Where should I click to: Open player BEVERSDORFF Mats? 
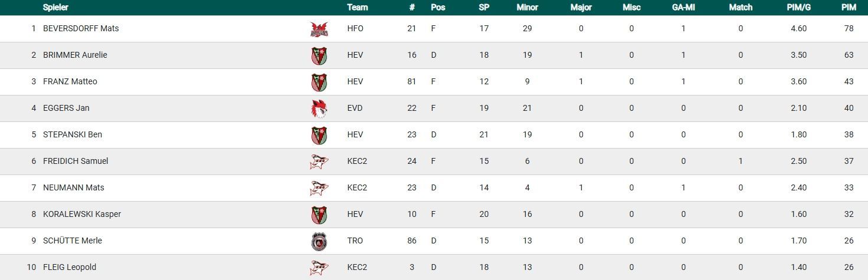point(81,28)
